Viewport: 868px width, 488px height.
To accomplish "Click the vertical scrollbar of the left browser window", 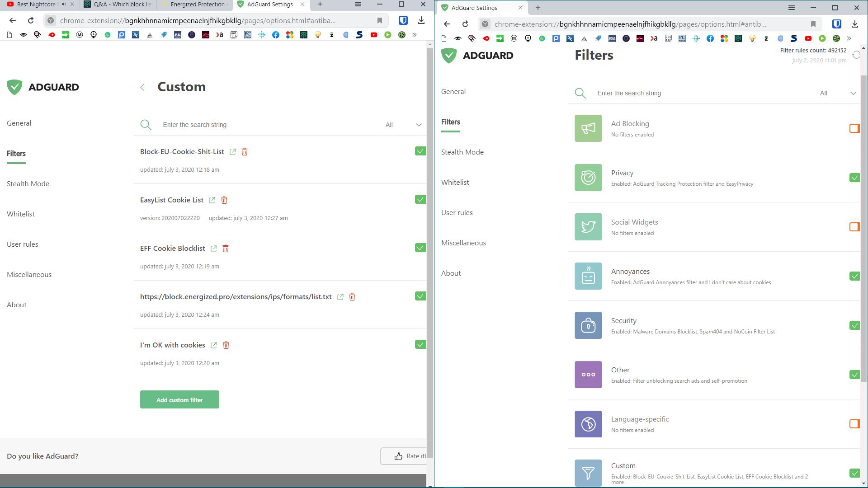I will coord(430,253).
